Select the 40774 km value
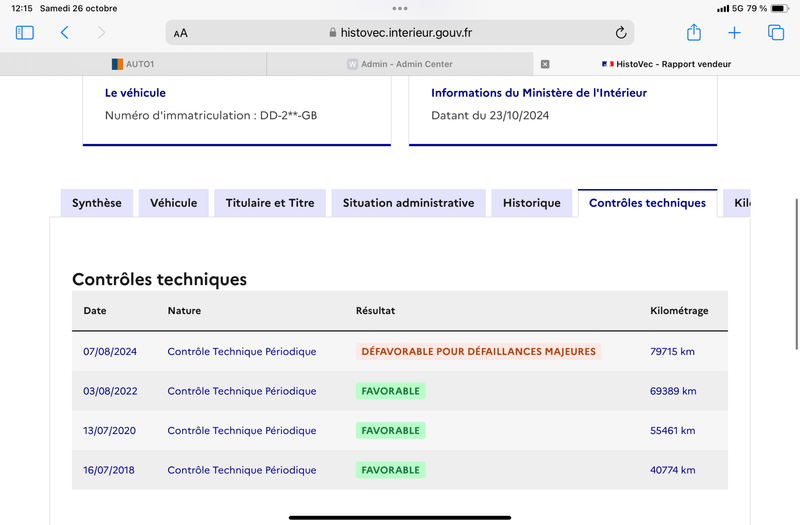The width and height of the screenshot is (800, 525). 672,470
